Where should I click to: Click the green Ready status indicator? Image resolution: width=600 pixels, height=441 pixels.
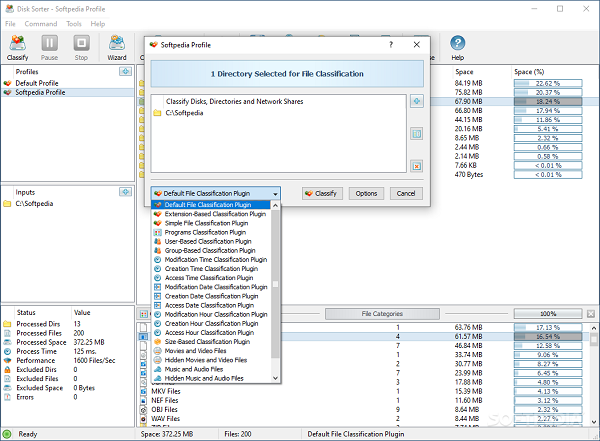7,434
